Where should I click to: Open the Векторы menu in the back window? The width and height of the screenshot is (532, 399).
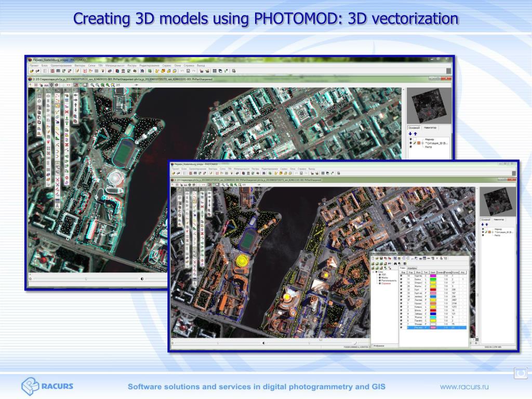pos(79,65)
